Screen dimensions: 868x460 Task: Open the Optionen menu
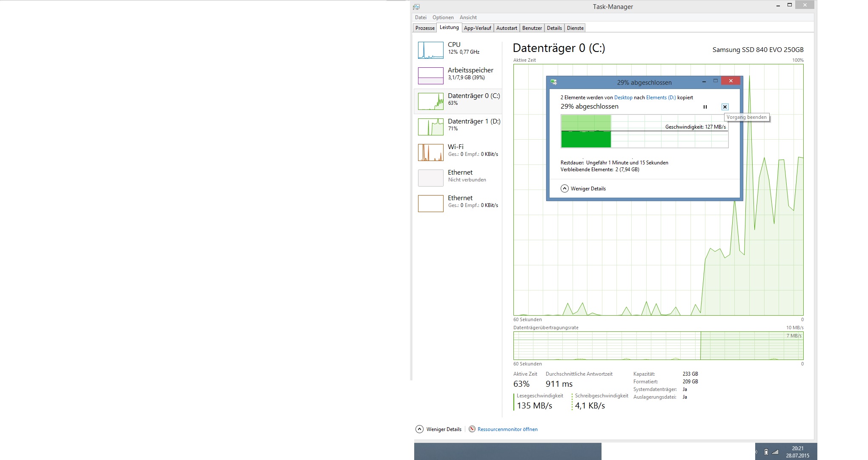[x=443, y=17]
